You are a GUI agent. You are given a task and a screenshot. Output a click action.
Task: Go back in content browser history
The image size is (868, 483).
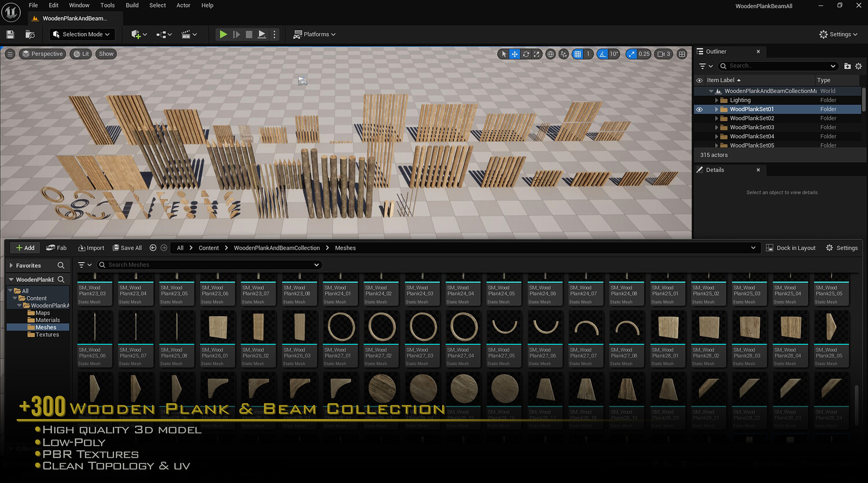(153, 248)
